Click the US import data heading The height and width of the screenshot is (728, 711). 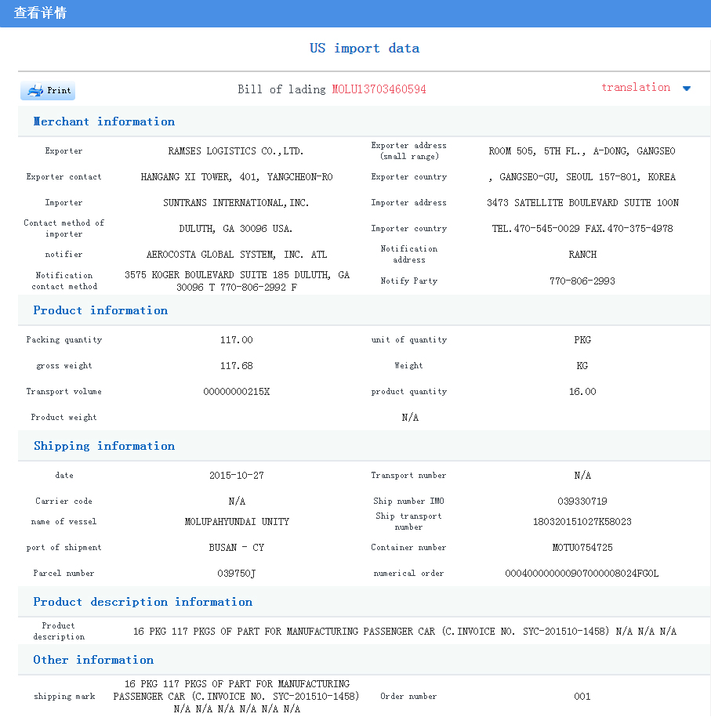click(x=365, y=49)
